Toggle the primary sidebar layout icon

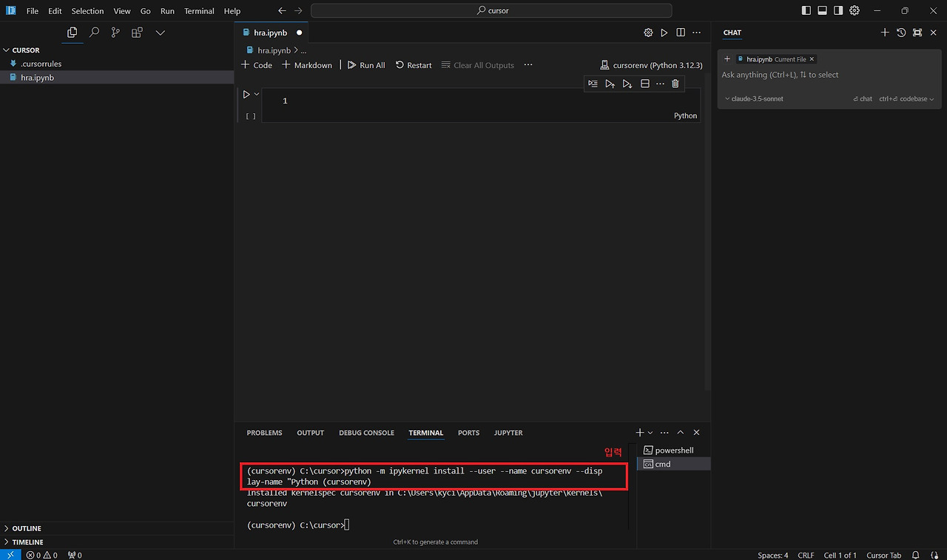(x=806, y=11)
